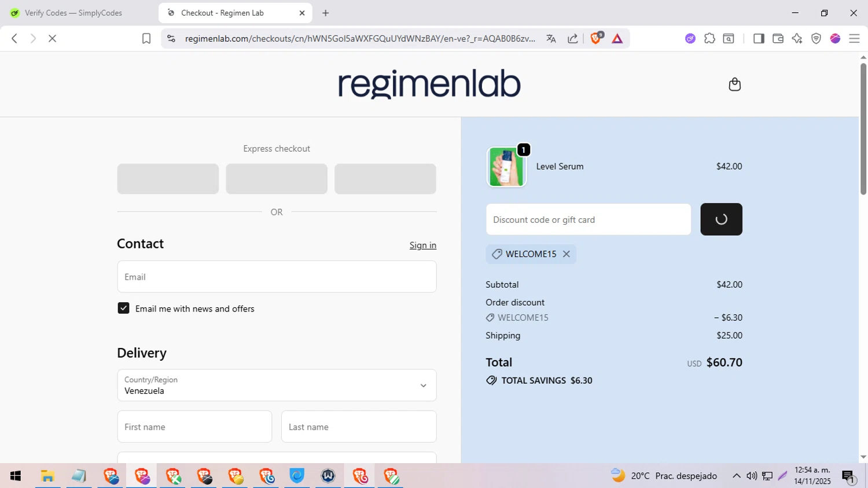The height and width of the screenshot is (488, 868).
Task: Open the shopping bag cart icon
Action: pyautogui.click(x=734, y=85)
